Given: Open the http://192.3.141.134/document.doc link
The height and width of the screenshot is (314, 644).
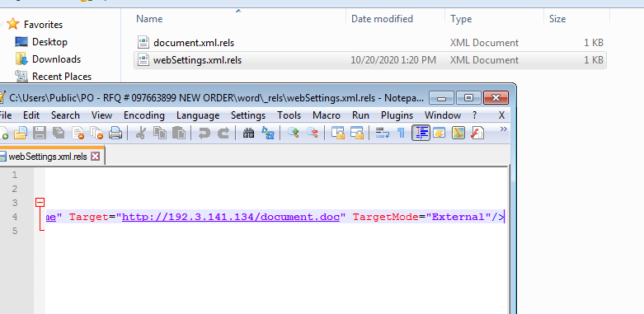Looking at the screenshot, I should [x=231, y=217].
